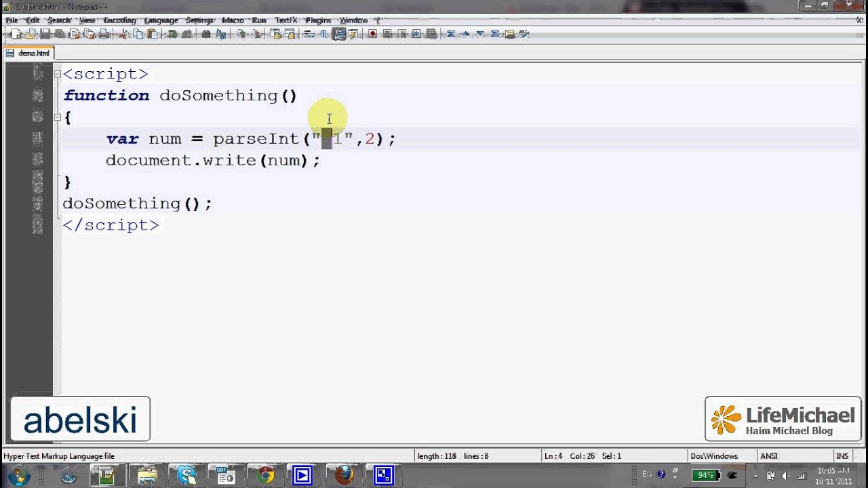Open the Run menu

pyautogui.click(x=259, y=20)
